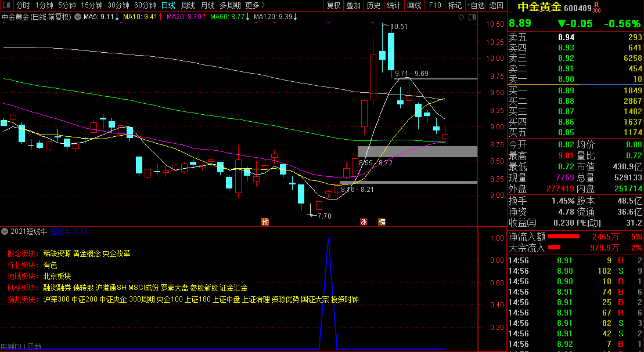Click the R 300 margin badge
The height and width of the screenshot is (352, 644).
pos(596,8)
